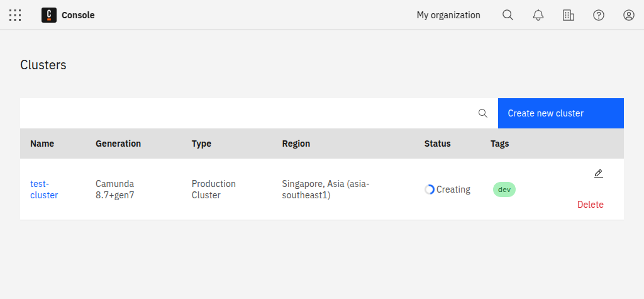This screenshot has height=299, width=644.
Task: Sort by the Name column header
Action: point(42,144)
